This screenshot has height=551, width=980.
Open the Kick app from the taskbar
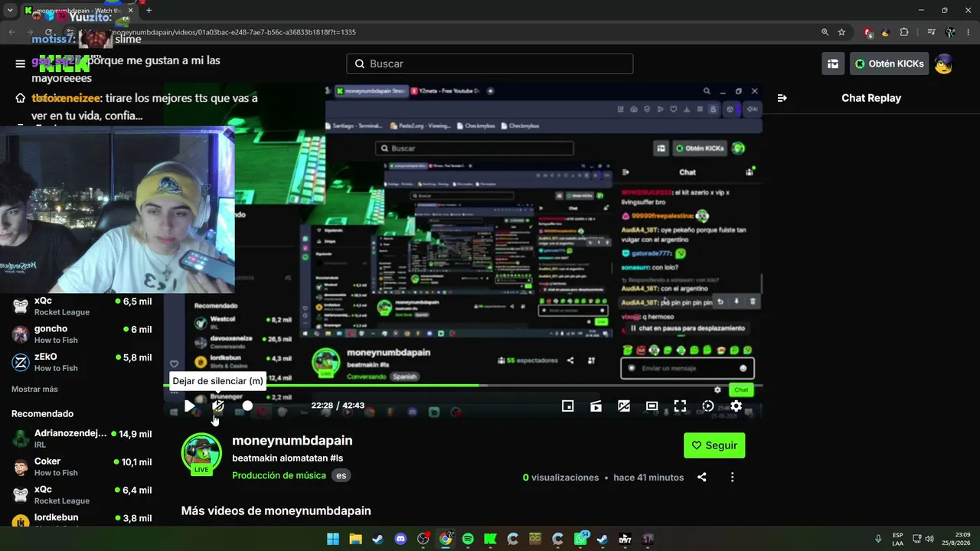click(x=490, y=539)
